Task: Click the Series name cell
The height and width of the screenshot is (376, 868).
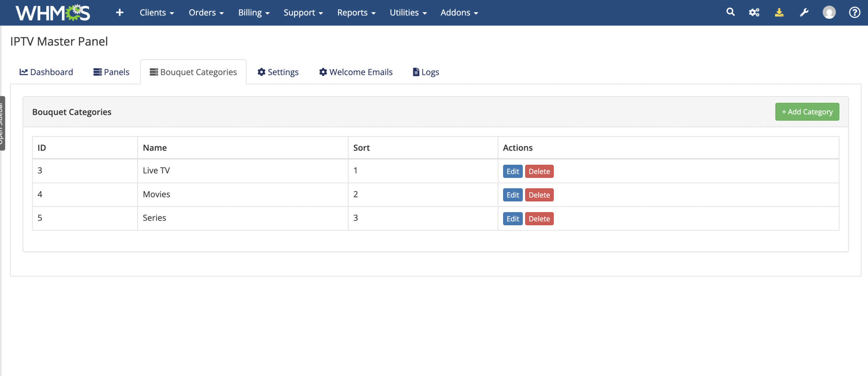Action: click(x=243, y=218)
